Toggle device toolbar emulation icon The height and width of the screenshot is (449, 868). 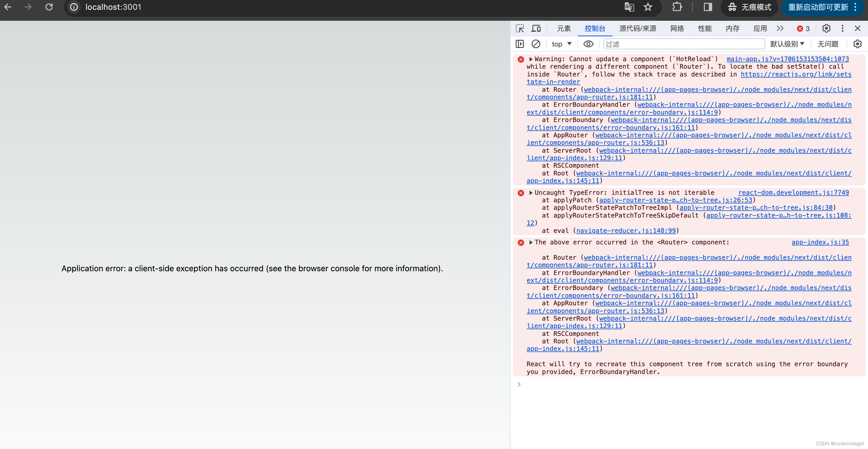tap(536, 28)
